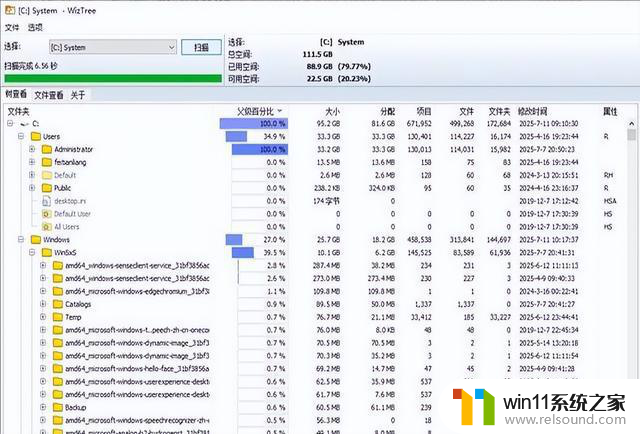Click the amd64_microsoft-windows-edgechromium folder icon
The image size is (640, 434).
(x=58, y=291)
